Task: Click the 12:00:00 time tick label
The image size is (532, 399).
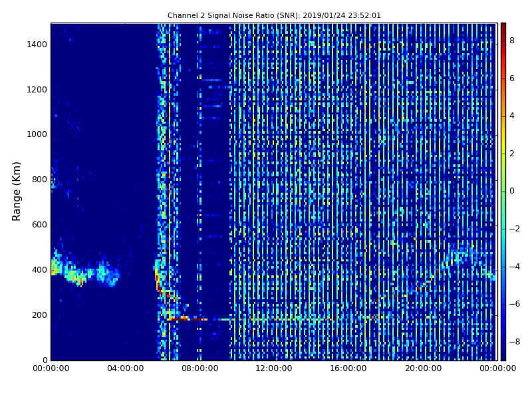Action: (x=274, y=368)
